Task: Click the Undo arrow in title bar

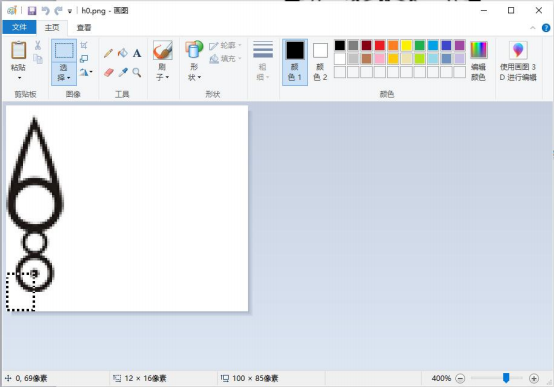Action: click(45, 11)
